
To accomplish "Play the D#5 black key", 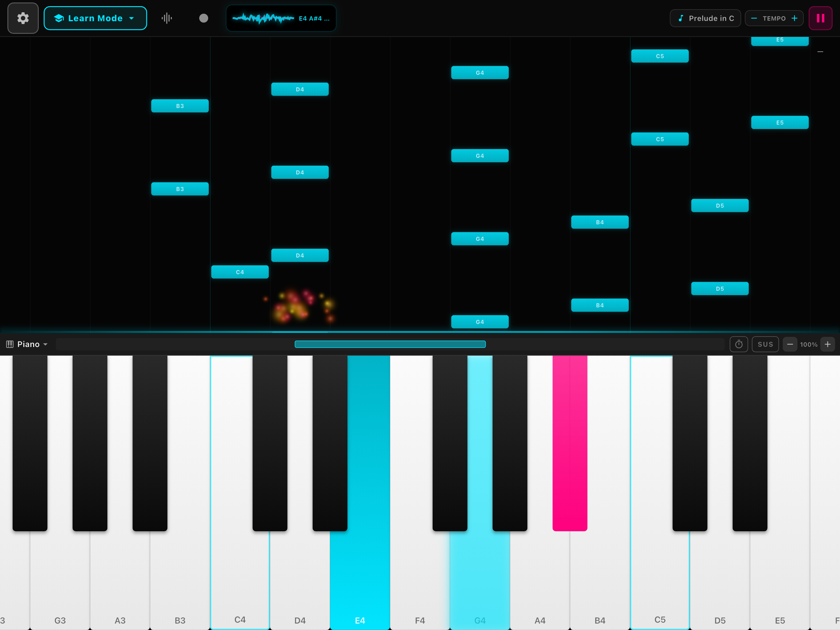I will 750,443.
